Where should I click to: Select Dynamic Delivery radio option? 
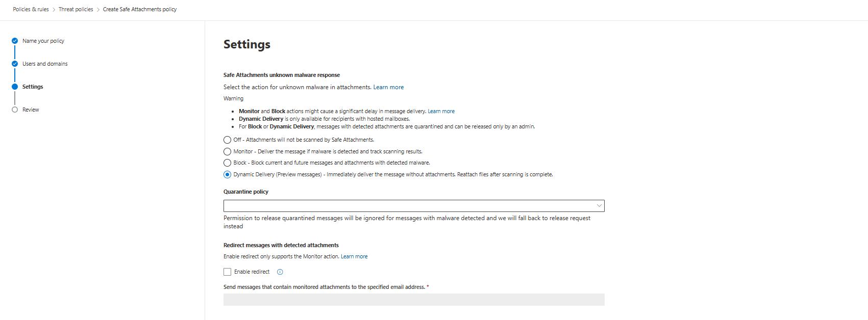(x=228, y=174)
